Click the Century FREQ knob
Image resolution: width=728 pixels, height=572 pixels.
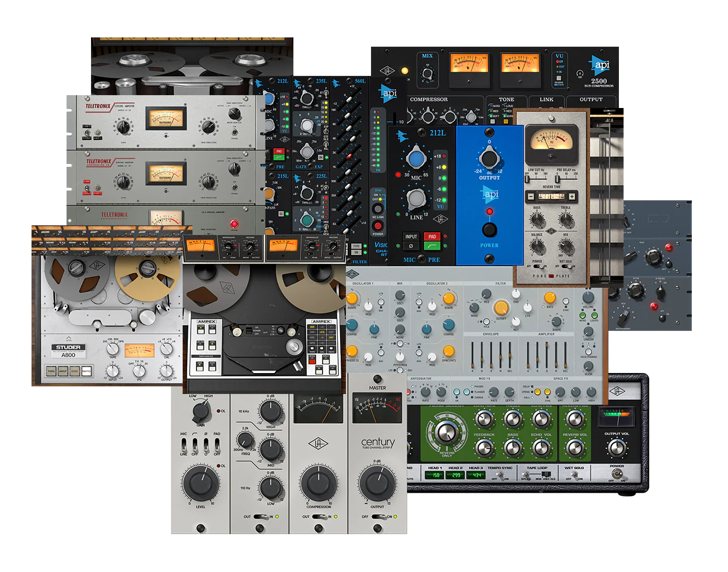pos(246,441)
